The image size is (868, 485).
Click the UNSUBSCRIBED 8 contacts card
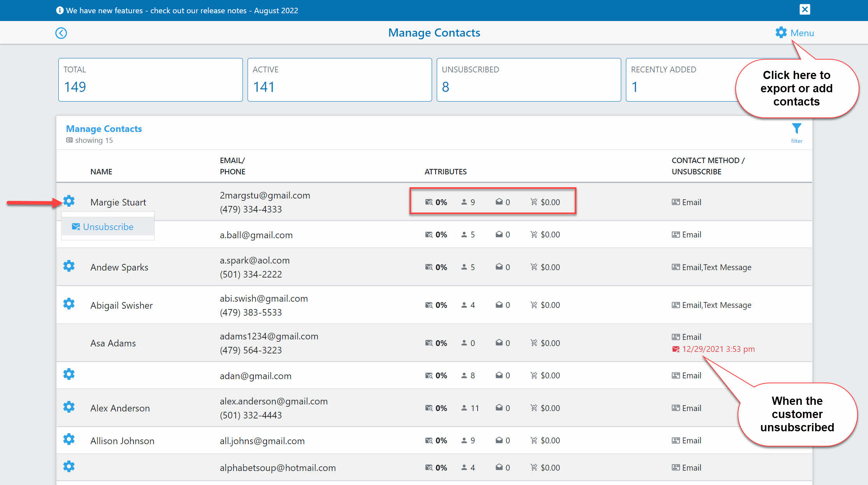pos(529,80)
